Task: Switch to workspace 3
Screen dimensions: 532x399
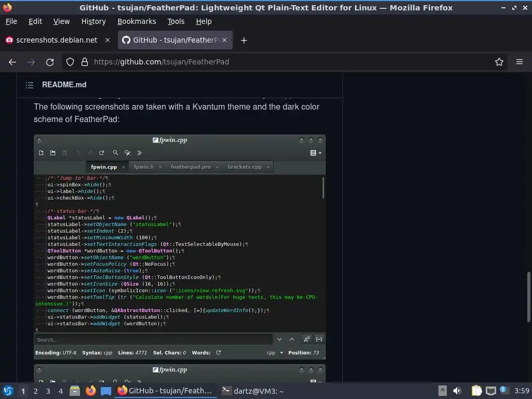Action: [48, 391]
